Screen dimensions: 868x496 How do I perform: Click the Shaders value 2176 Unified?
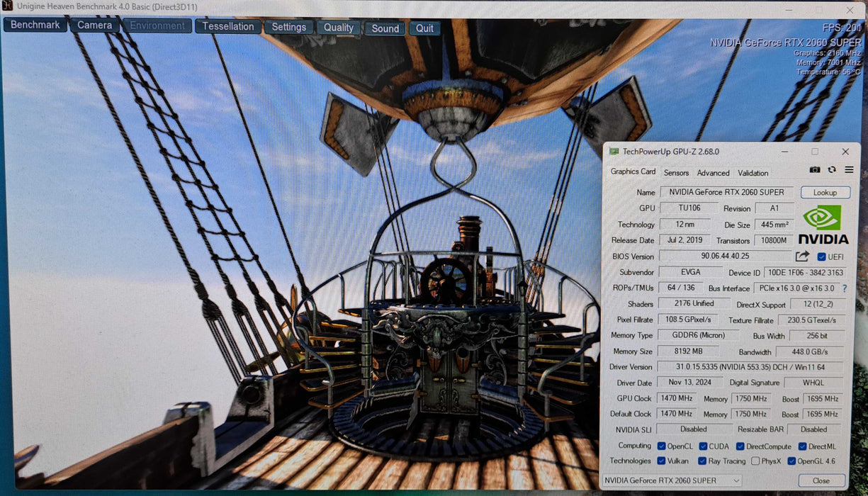(x=694, y=303)
